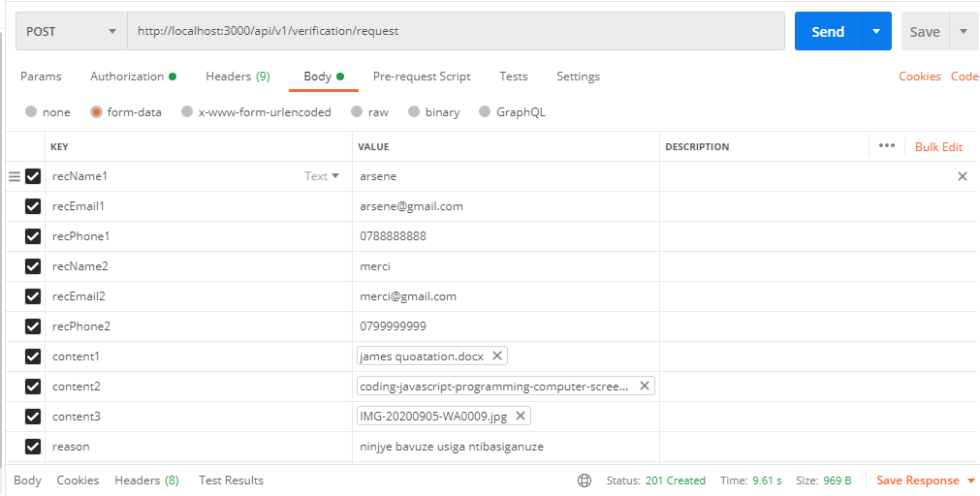The image size is (980, 496).
Task: Uncheck the recEmail1 checkbox
Action: [x=33, y=206]
